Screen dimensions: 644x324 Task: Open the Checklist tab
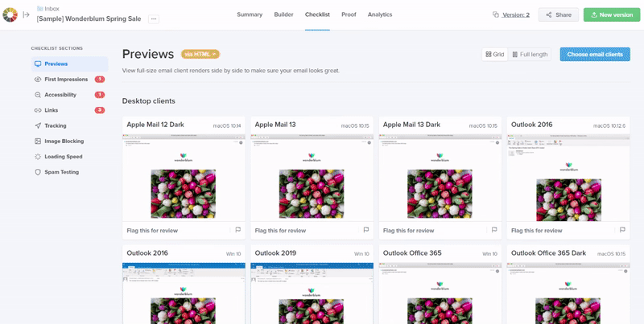(x=317, y=14)
